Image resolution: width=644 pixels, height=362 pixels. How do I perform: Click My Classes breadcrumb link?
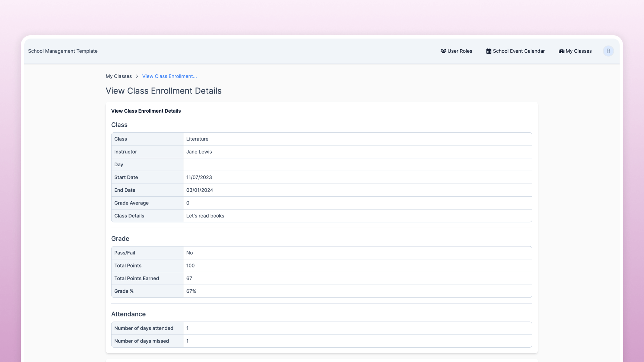tap(118, 76)
